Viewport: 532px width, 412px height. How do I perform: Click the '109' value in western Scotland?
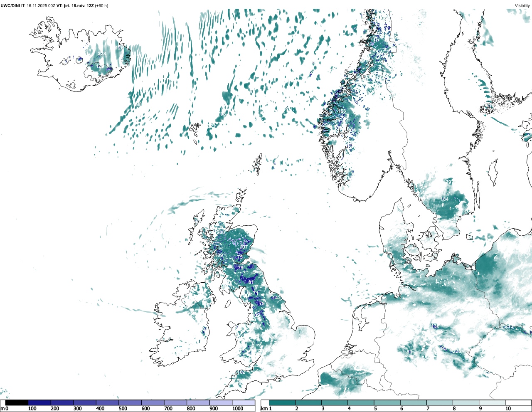219,255
